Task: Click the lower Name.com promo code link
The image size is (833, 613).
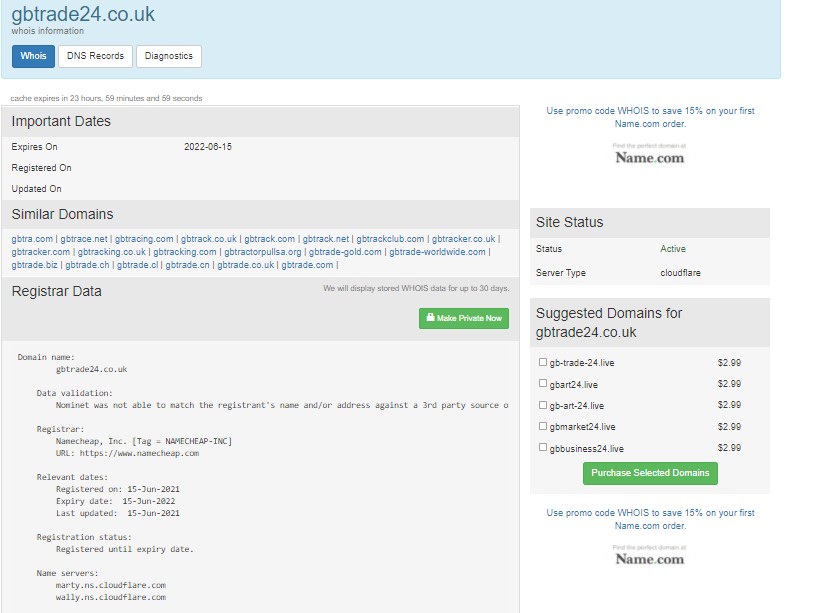Action: pyautogui.click(x=650, y=520)
